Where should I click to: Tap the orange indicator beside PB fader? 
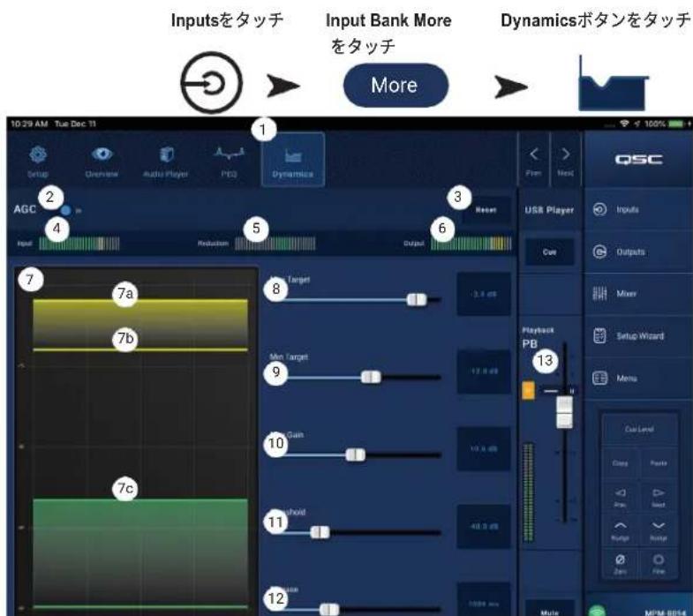point(528,391)
